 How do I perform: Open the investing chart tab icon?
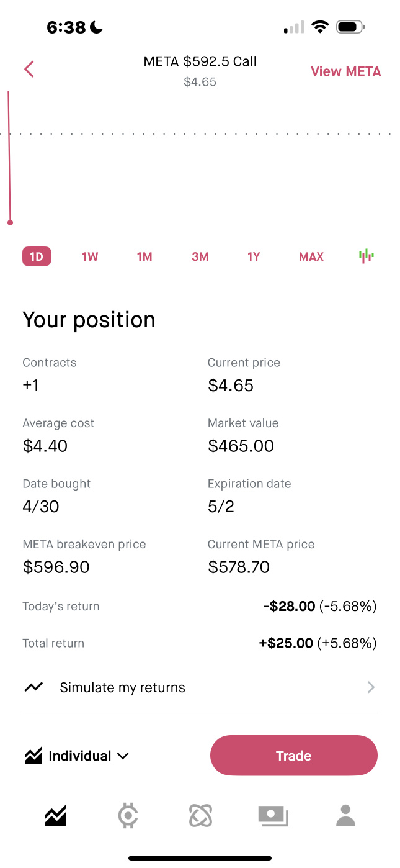pyautogui.click(x=56, y=815)
